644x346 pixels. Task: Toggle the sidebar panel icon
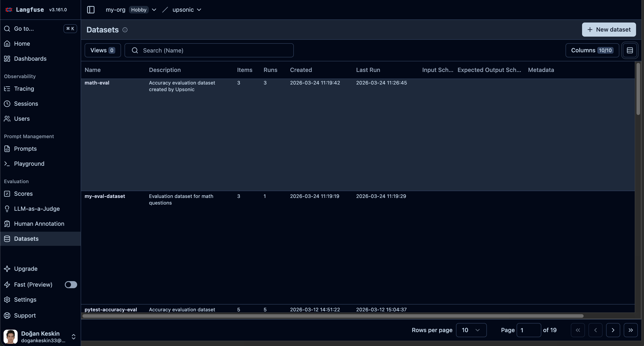91,10
